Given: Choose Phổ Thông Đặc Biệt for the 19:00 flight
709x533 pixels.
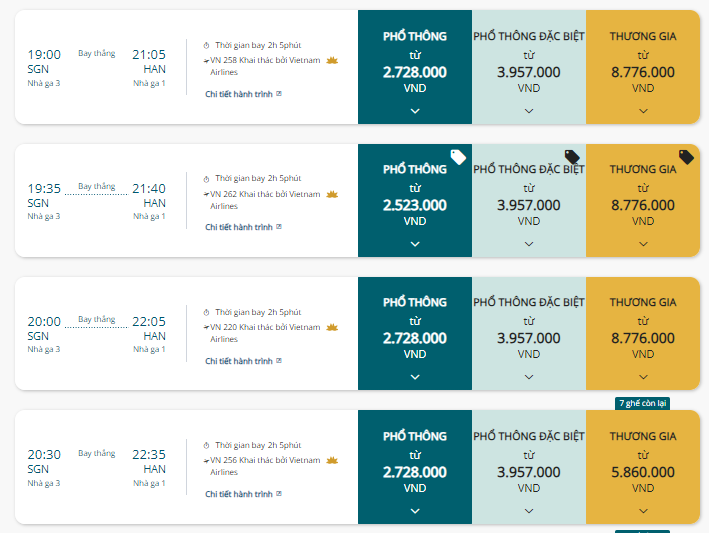Looking at the screenshot, I should coord(529,67).
